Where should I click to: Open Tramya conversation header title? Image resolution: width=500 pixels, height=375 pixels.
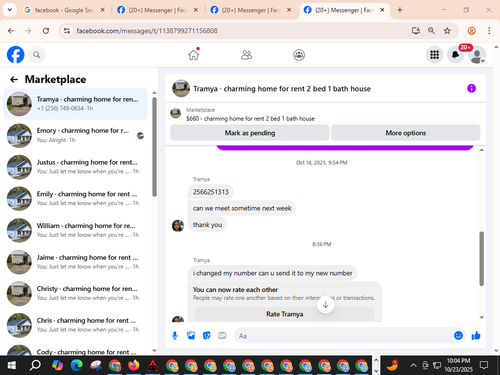[x=282, y=89]
